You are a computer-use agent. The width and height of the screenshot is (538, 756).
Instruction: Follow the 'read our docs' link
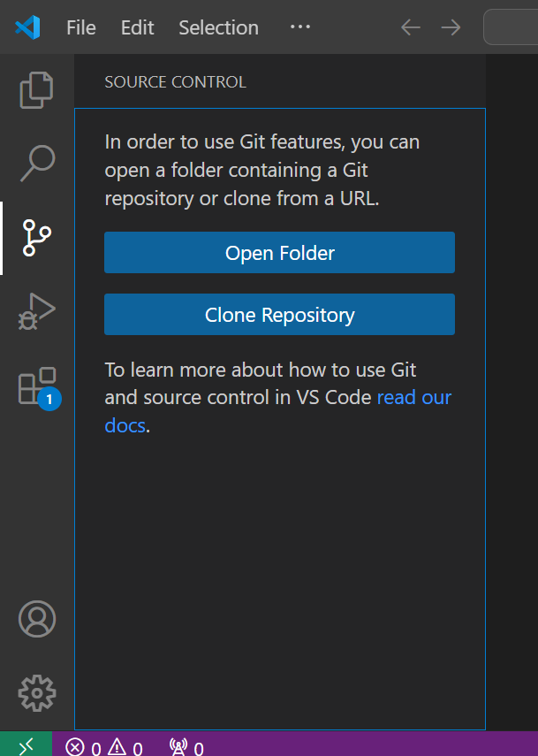pyautogui.click(x=414, y=398)
